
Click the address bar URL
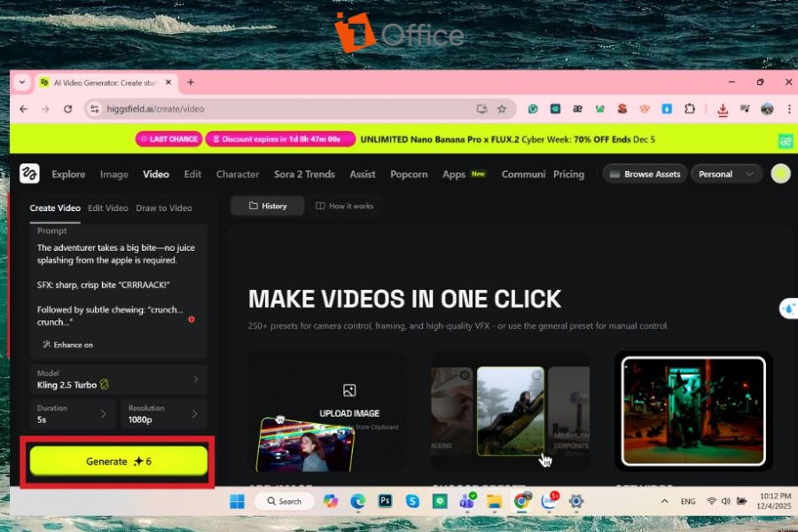click(155, 109)
